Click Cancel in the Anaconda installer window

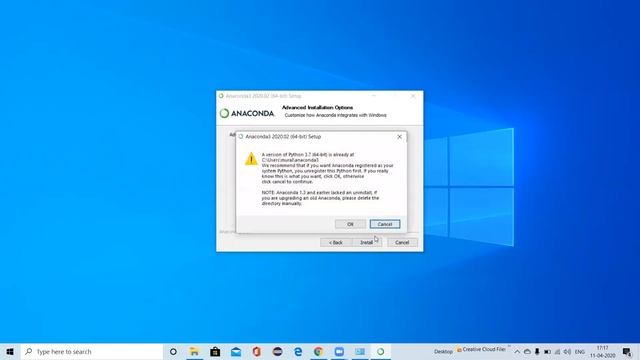click(402, 242)
